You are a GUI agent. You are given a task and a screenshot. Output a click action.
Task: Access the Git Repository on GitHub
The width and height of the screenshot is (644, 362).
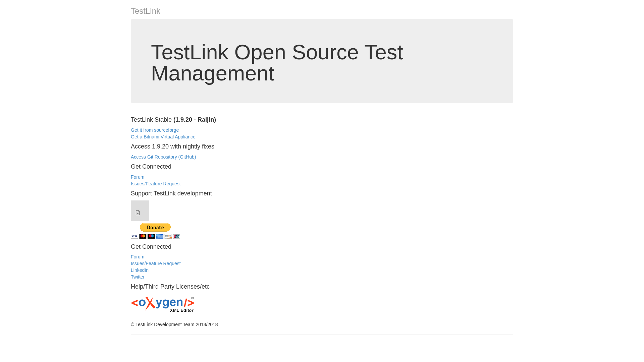[x=163, y=157]
